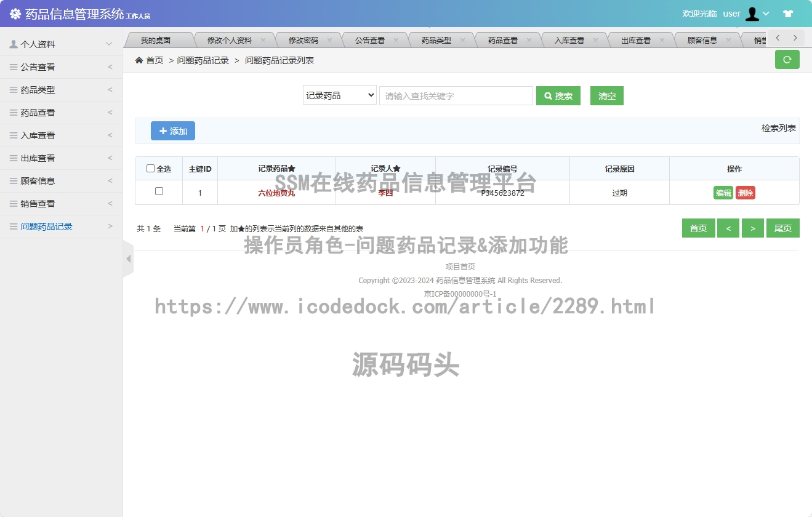Viewport: 812px width, 517px height.
Task: Click the 问题药品记录 breadcrumb link
Action: tap(203, 60)
